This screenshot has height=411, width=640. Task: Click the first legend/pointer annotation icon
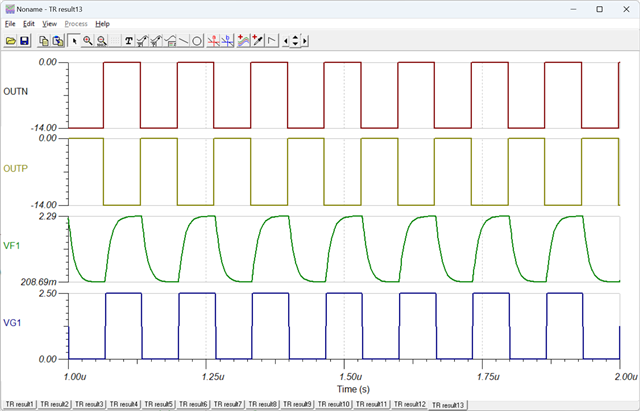coord(142,41)
